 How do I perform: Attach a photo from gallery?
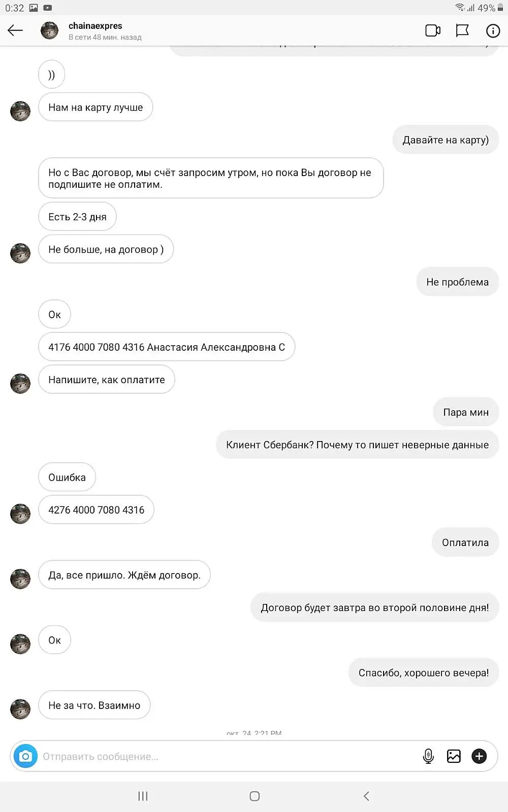(454, 756)
